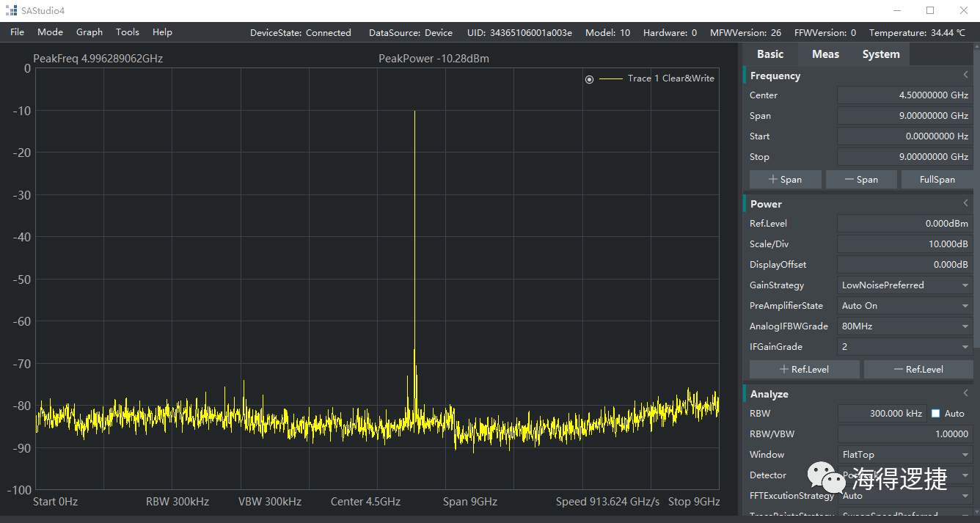Click the − Span button
This screenshot has height=523, width=980.
point(862,180)
